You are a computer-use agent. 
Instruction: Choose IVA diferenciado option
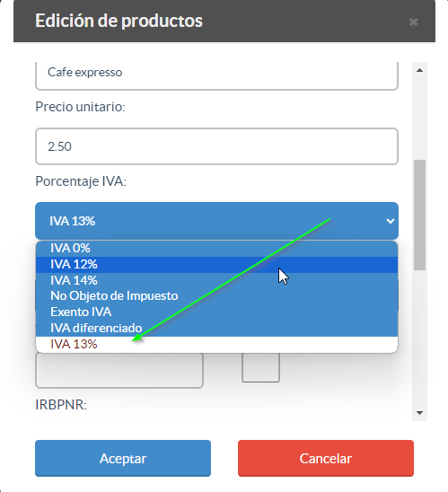(x=216, y=328)
